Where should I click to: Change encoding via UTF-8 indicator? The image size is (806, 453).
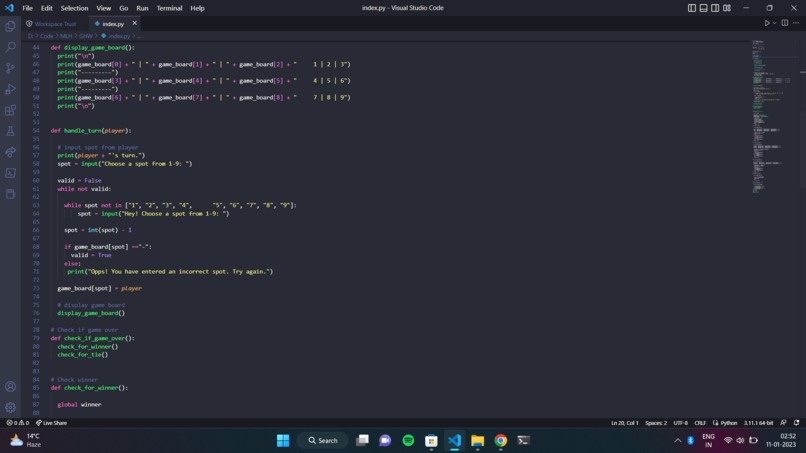[680, 423]
